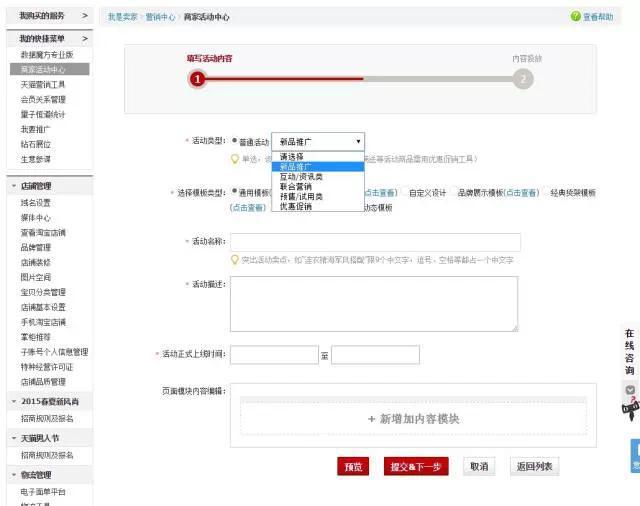Open 店铺品质管理 in sidebar
Screen dimensions: 640x506
43,382
